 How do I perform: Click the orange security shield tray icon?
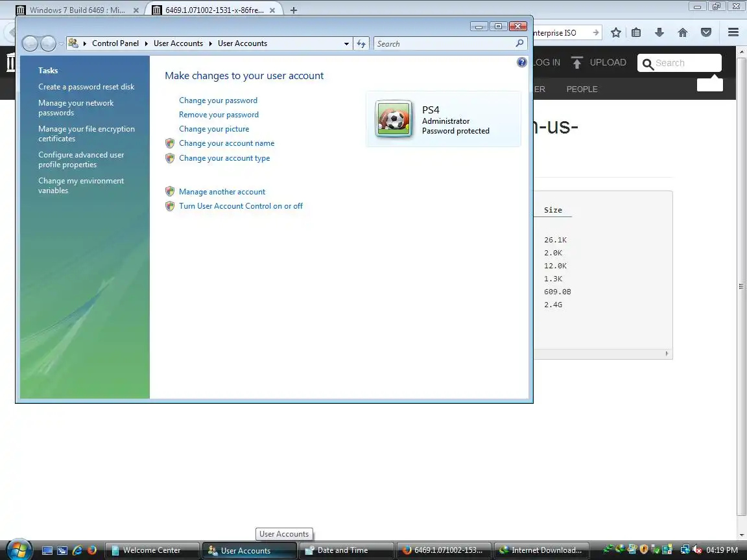pyautogui.click(x=643, y=550)
